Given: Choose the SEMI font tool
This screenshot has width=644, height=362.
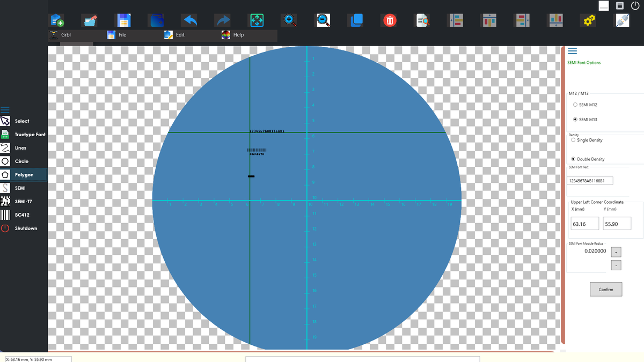Looking at the screenshot, I should pos(24,188).
